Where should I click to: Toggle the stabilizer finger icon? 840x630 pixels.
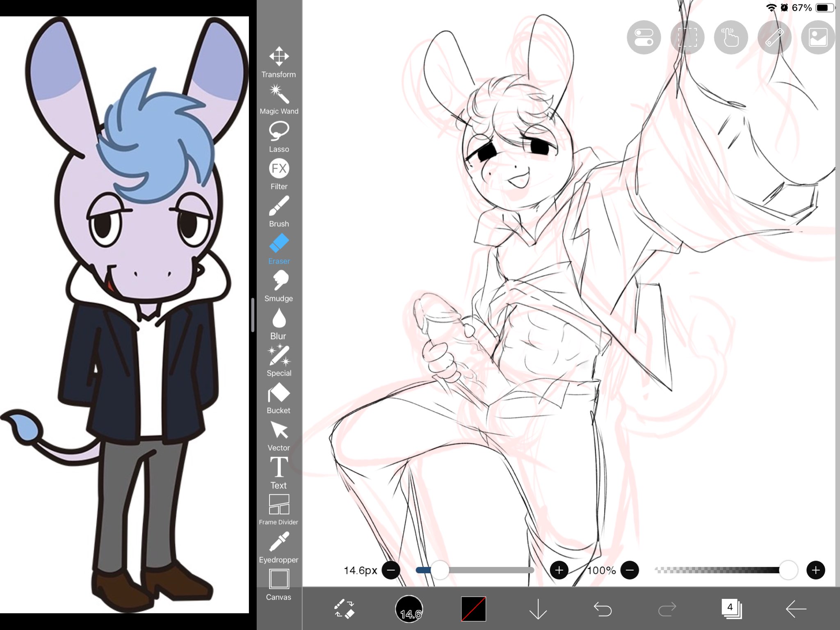[x=730, y=37]
